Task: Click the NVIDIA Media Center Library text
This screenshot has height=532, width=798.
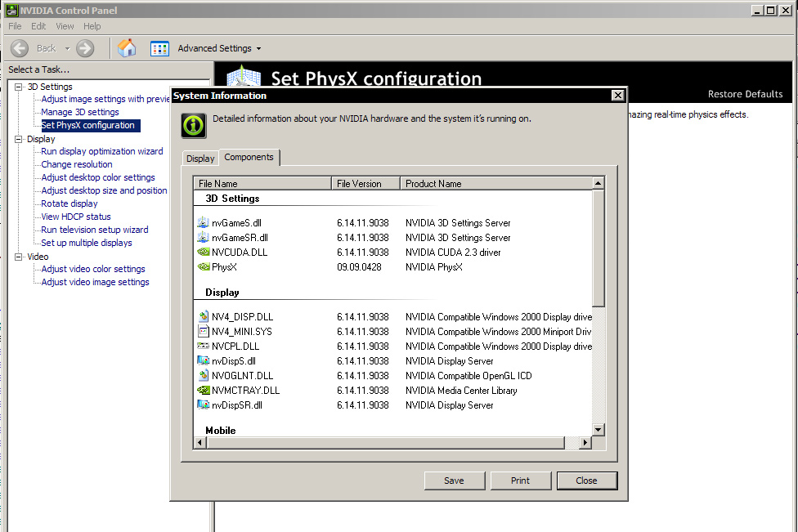Action: point(461,390)
